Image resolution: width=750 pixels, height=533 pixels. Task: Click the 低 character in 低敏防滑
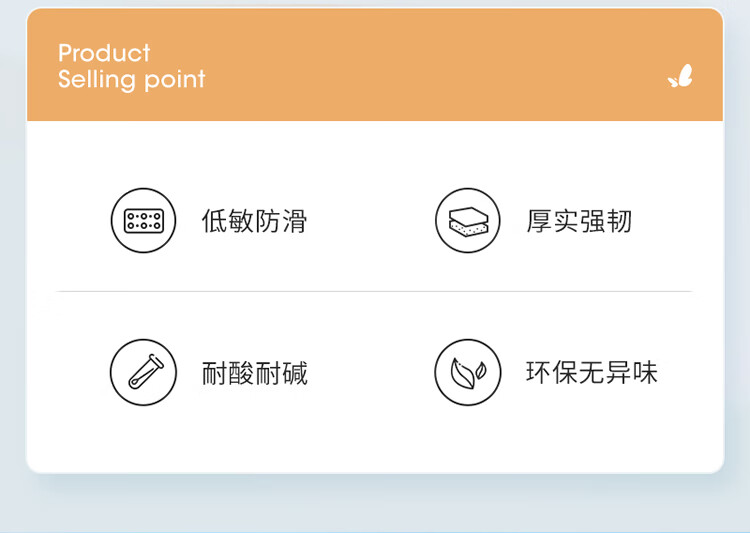(214, 221)
